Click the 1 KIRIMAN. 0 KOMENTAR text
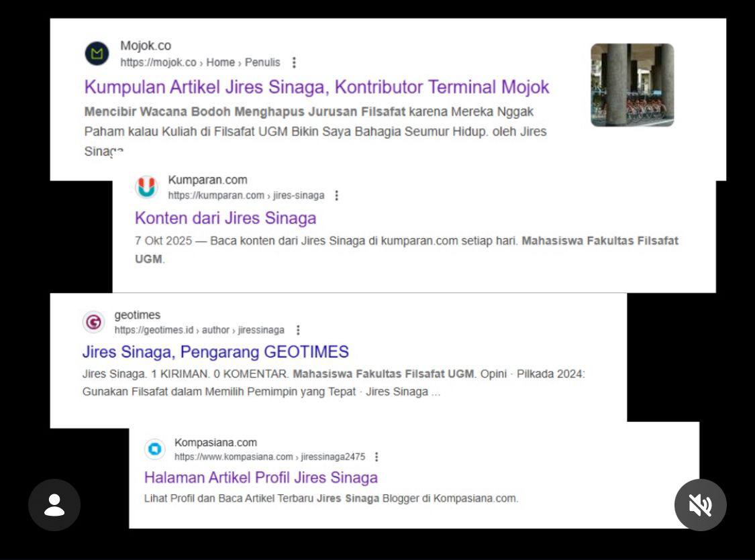The image size is (755, 560). tap(220, 374)
